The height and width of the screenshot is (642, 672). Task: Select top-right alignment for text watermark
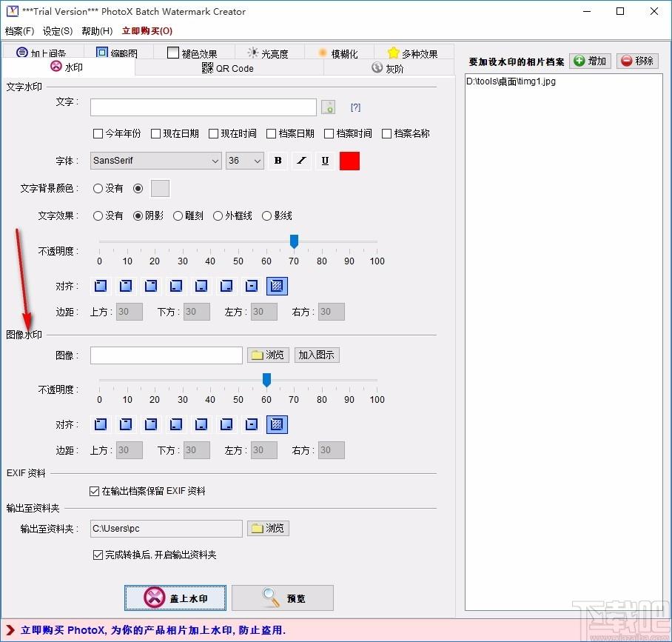tap(151, 286)
